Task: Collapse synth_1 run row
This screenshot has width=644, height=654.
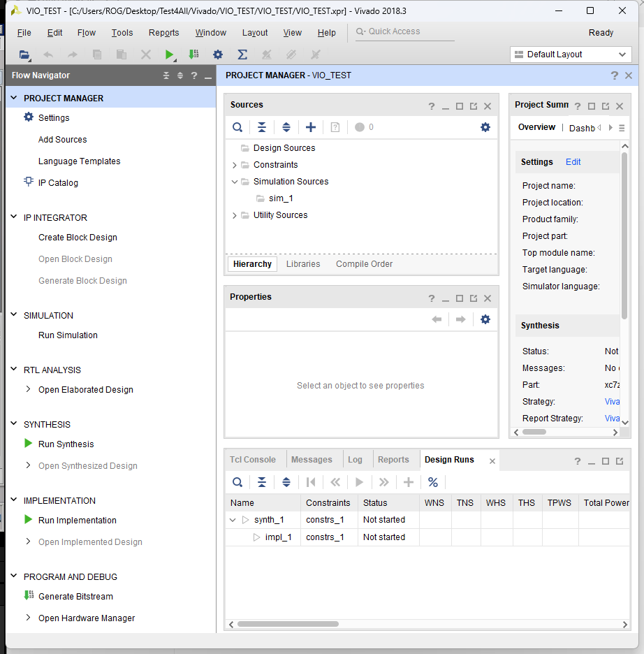Action: 233,520
